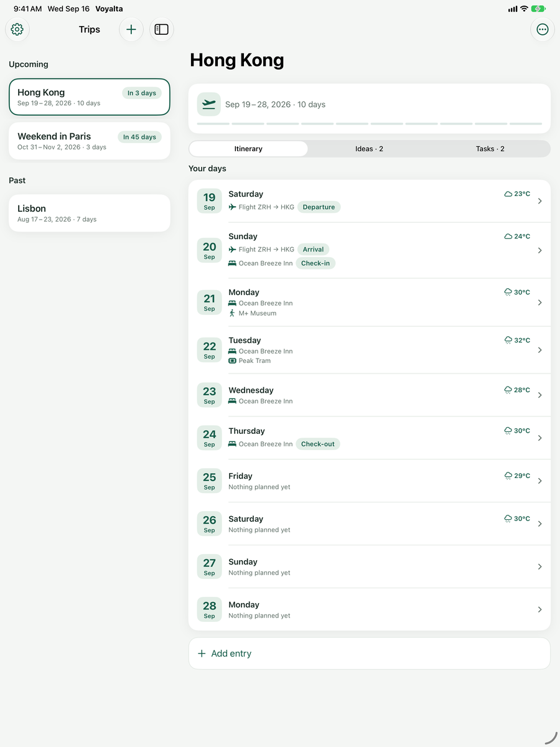Click the airplane icon on Saturday 19 flight
The image size is (560, 747).
tap(232, 207)
